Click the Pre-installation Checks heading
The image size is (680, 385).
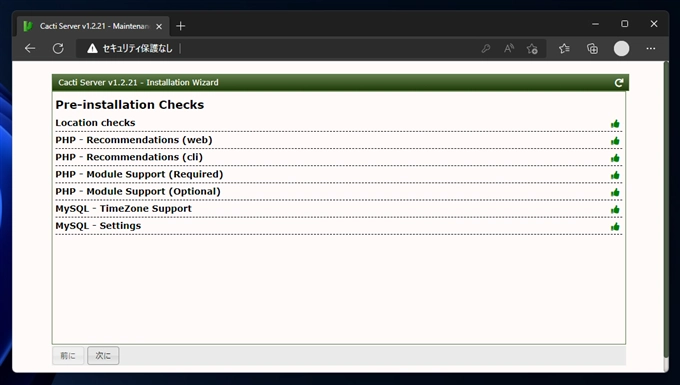point(130,104)
